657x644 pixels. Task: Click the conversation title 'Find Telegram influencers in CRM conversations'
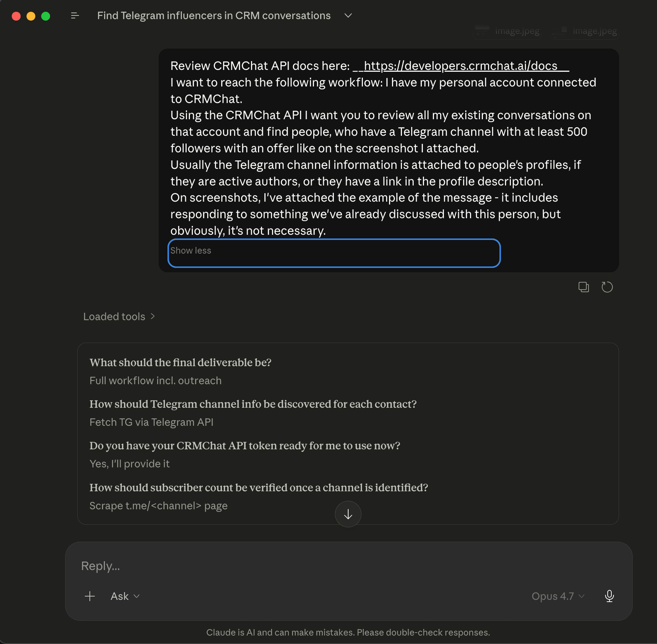(x=214, y=15)
